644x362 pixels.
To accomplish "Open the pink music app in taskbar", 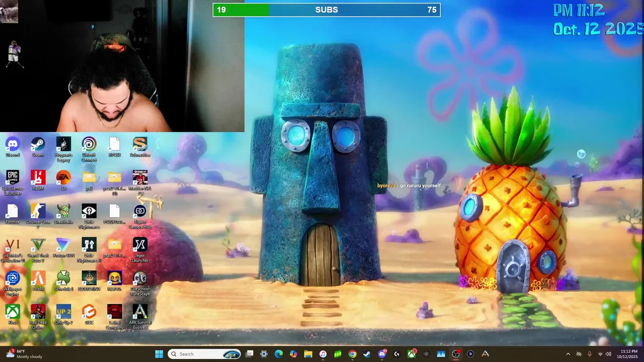I will tap(323, 354).
